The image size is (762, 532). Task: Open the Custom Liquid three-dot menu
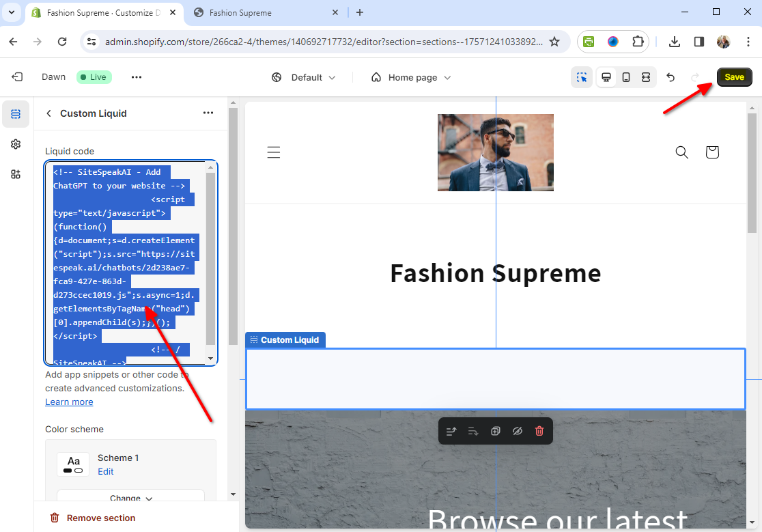[208, 113]
